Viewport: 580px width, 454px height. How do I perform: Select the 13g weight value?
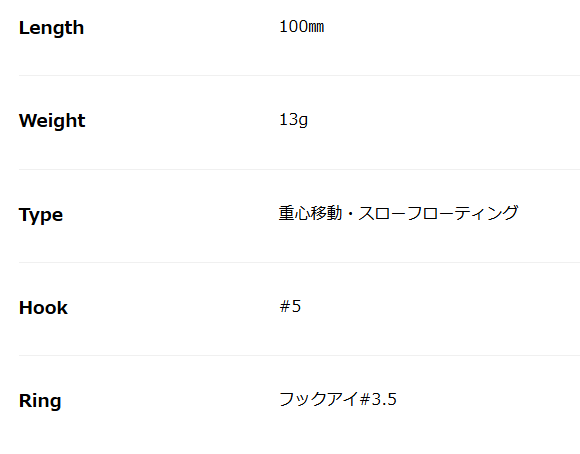[x=293, y=120]
